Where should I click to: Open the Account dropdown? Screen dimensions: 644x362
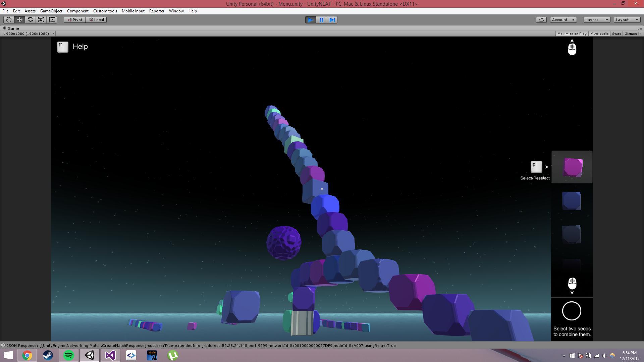point(563,20)
